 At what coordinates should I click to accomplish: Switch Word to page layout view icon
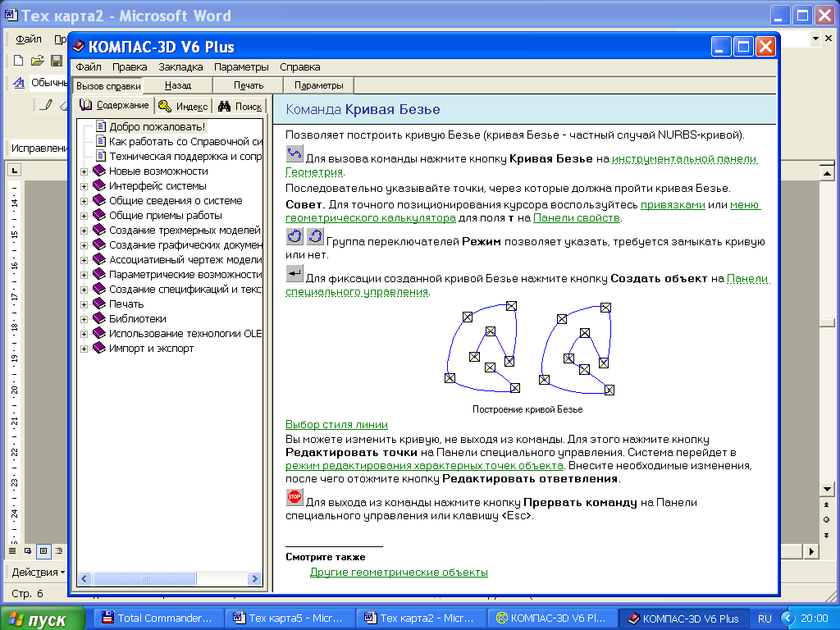coord(43,550)
